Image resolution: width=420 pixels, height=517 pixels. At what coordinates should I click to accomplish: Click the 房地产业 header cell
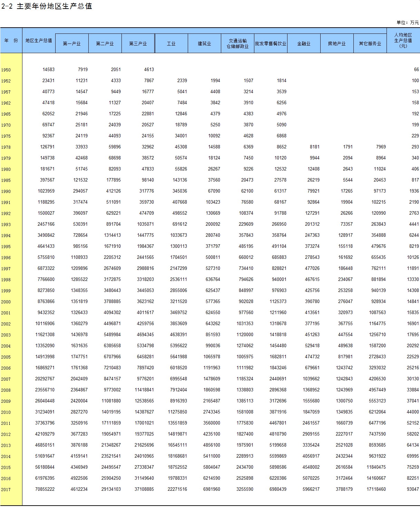[337, 43]
